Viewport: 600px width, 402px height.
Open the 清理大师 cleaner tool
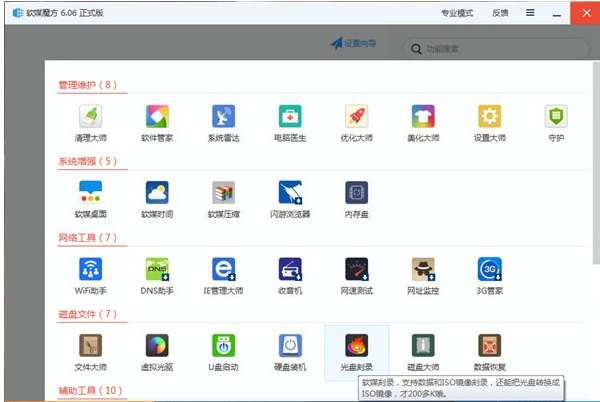pyautogui.click(x=91, y=116)
